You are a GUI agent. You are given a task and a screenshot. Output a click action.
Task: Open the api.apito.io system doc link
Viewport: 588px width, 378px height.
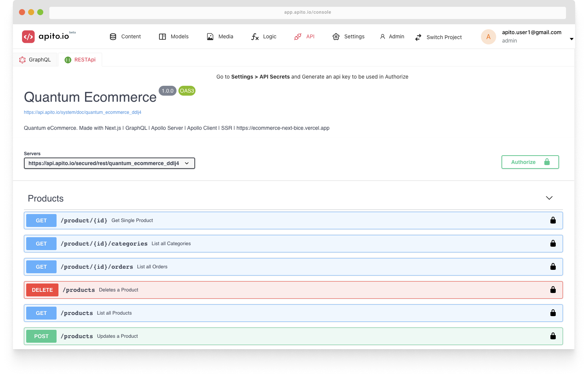(x=82, y=112)
